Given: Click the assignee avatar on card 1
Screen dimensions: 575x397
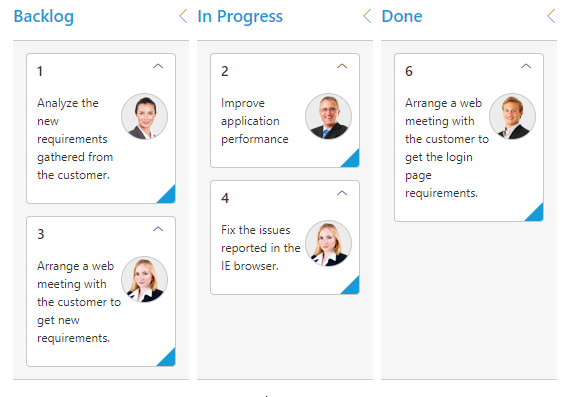Looking at the screenshot, I should [144, 116].
